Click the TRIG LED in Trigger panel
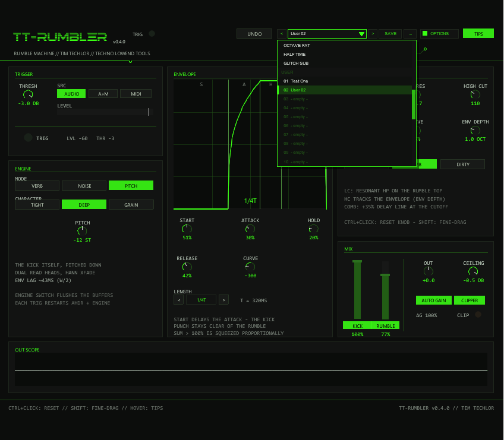504x440 pixels. click(29, 138)
